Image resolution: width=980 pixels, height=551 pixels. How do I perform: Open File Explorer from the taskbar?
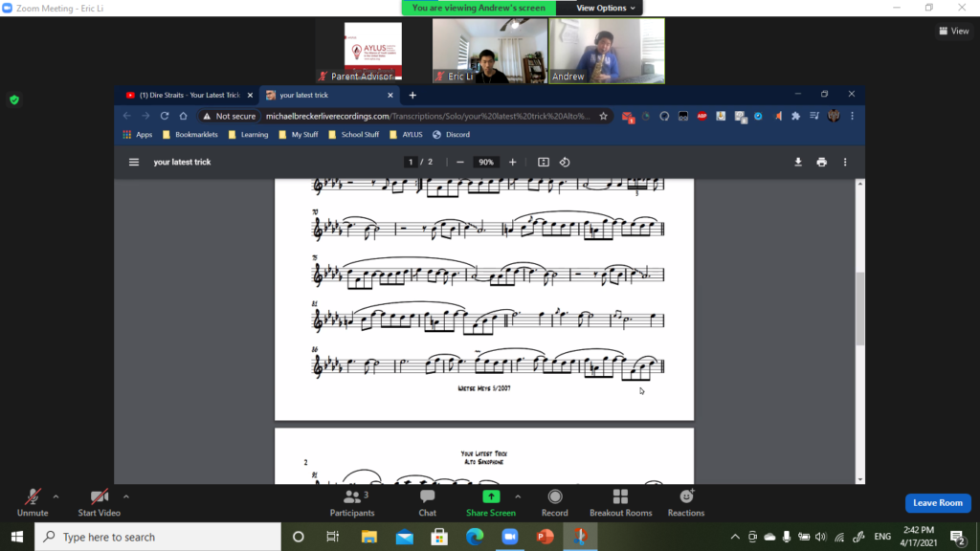[x=369, y=537]
